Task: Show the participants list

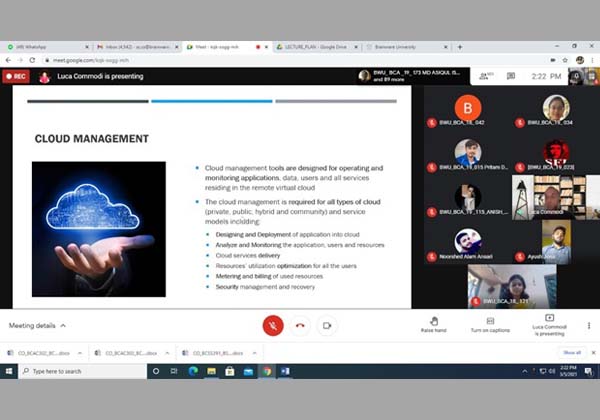Action: 489,76
